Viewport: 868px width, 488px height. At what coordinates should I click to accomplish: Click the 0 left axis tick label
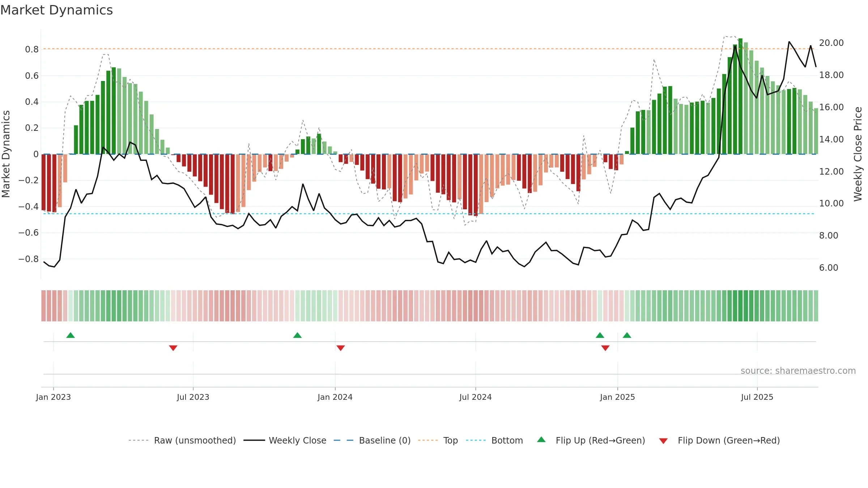coord(36,154)
